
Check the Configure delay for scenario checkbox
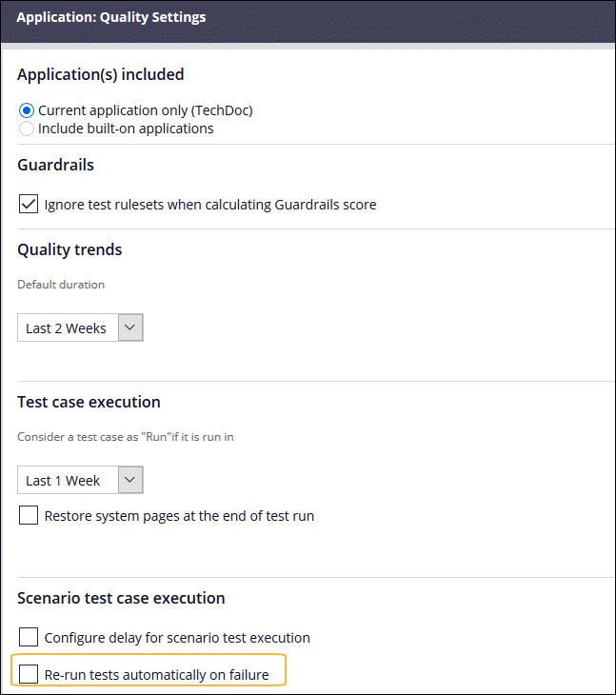29,637
